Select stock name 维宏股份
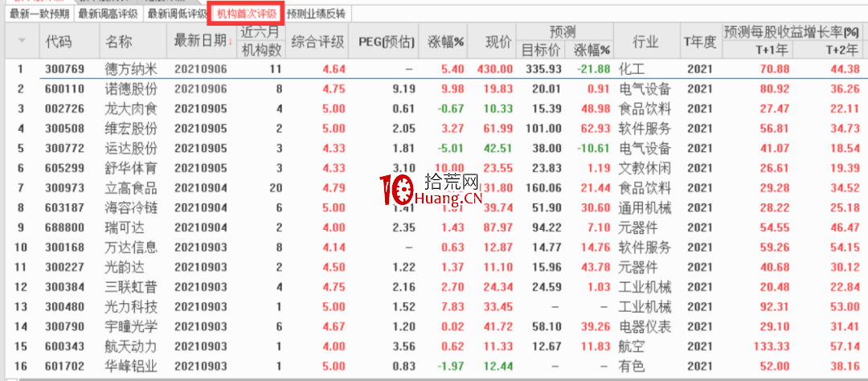Image resolution: width=868 pixels, height=381 pixels. 131,129
